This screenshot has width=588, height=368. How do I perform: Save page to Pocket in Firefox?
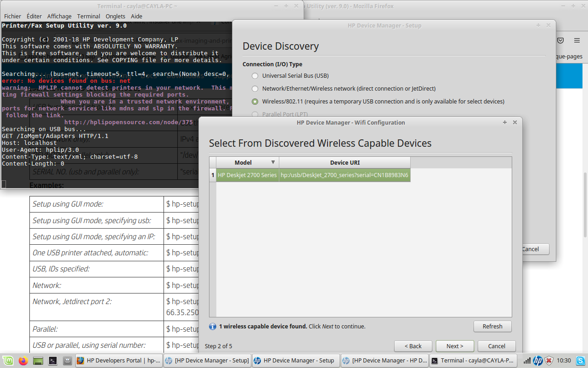560,40
